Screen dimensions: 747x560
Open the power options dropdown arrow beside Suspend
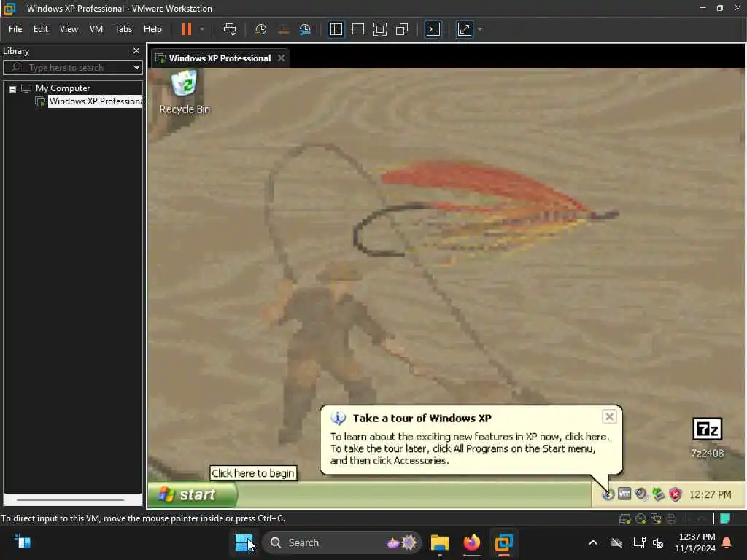click(x=202, y=29)
